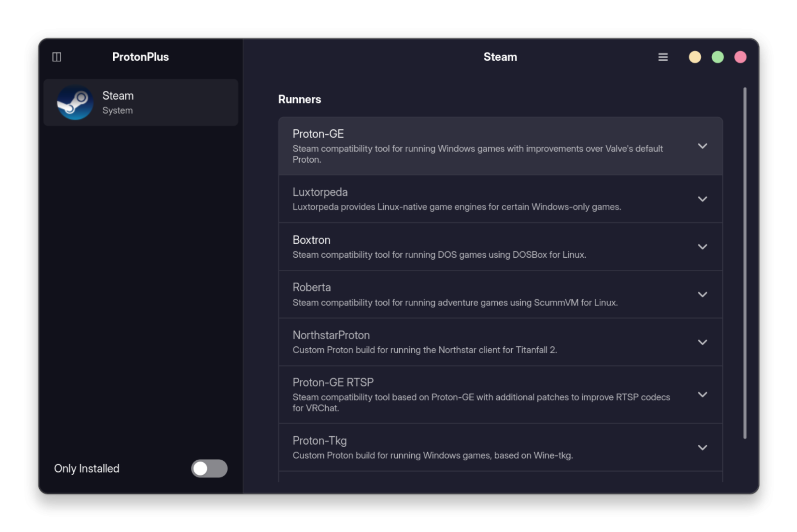This screenshot has width=797, height=532.
Task: Expand the Proton-GE runner details
Action: pos(703,146)
